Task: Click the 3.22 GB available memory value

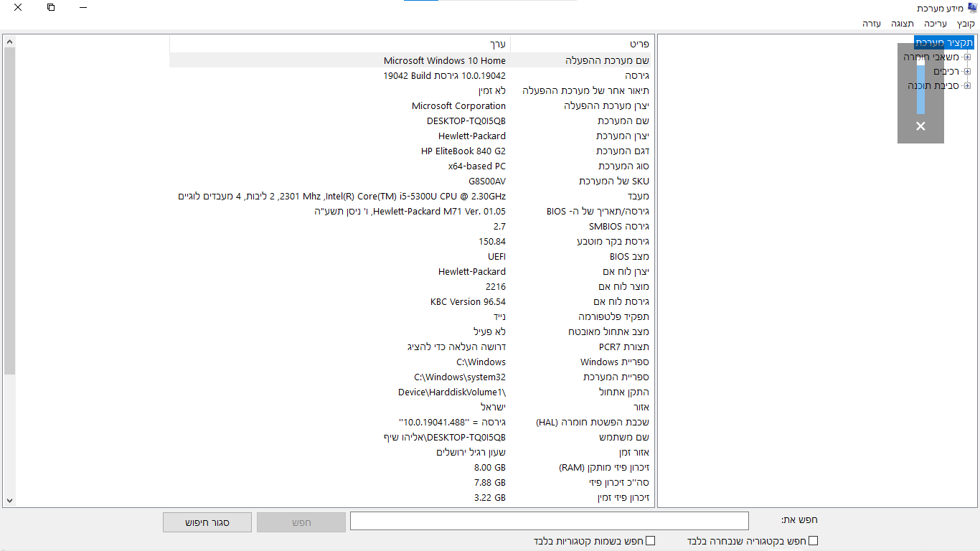Action: pos(490,498)
